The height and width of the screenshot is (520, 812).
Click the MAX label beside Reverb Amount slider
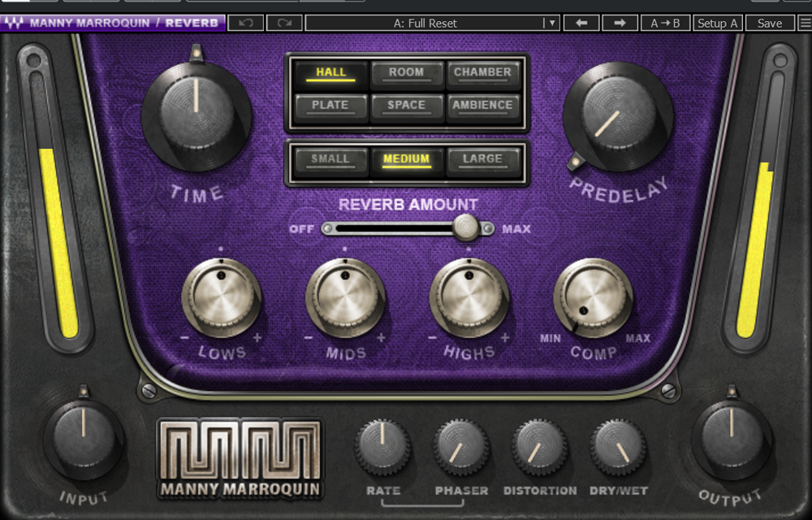(x=516, y=229)
